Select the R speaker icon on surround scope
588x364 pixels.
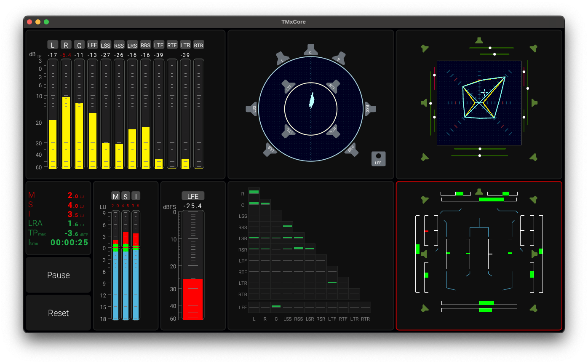[x=339, y=58]
